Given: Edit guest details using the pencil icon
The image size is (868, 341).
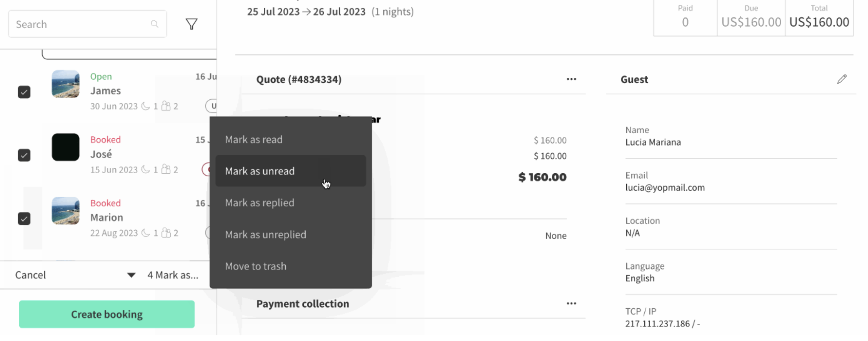Looking at the screenshot, I should (x=842, y=79).
